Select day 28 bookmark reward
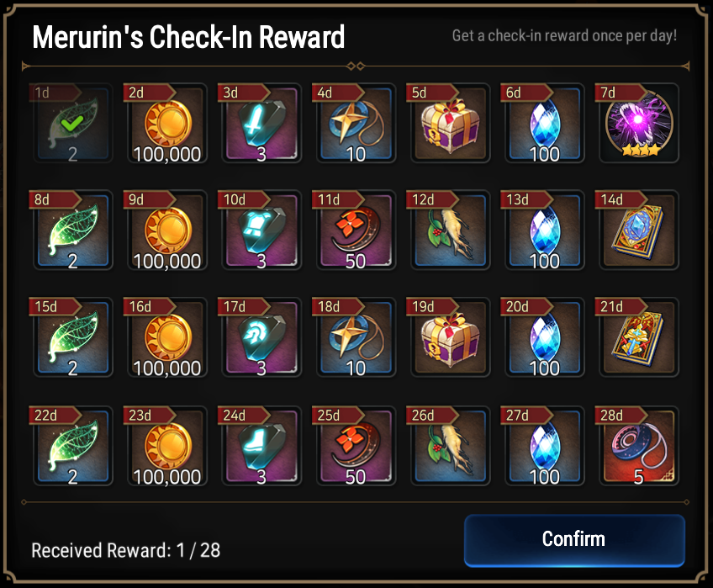713x588 pixels. tap(639, 446)
